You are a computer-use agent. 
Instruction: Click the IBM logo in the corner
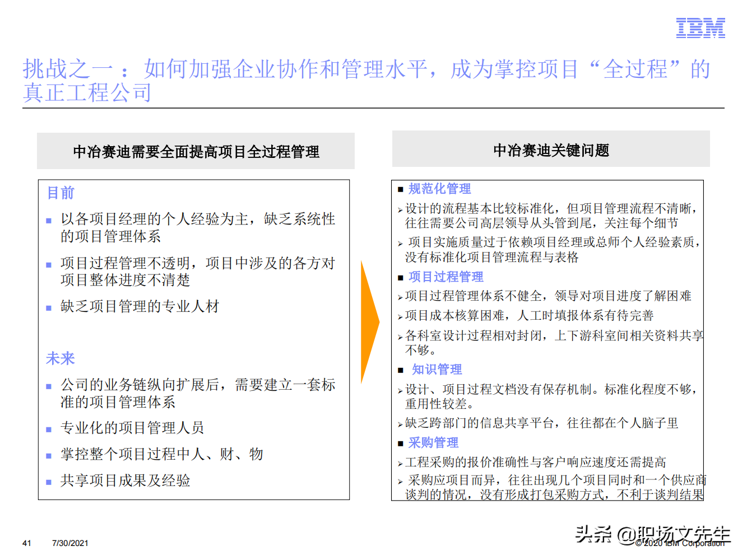pyautogui.click(x=700, y=28)
